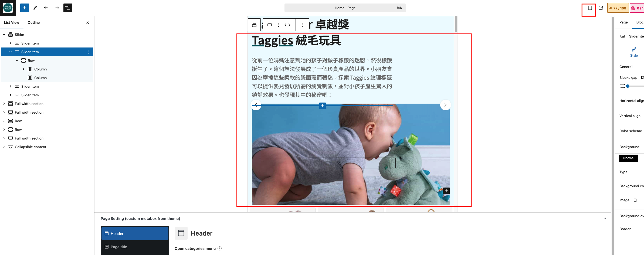The image size is (644, 255).
Task: Click help icon next to Open categories menu
Action: coord(219,249)
